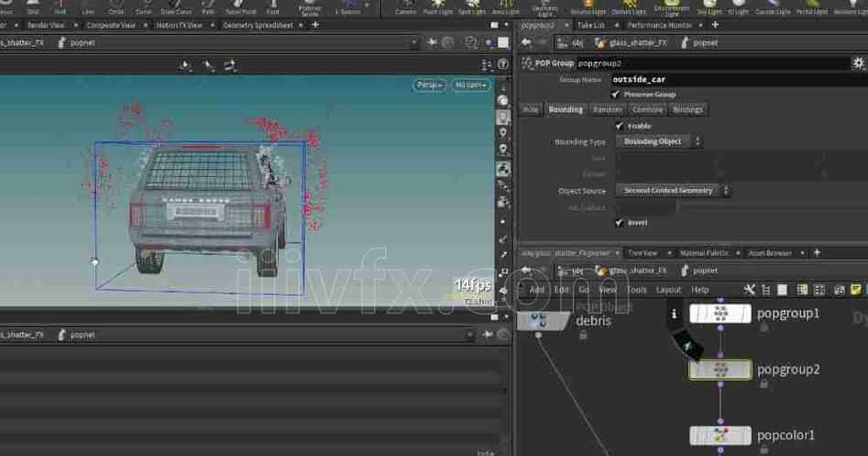Open info for popgroup1 node
Viewport: 868px width, 456px height.
point(674,314)
